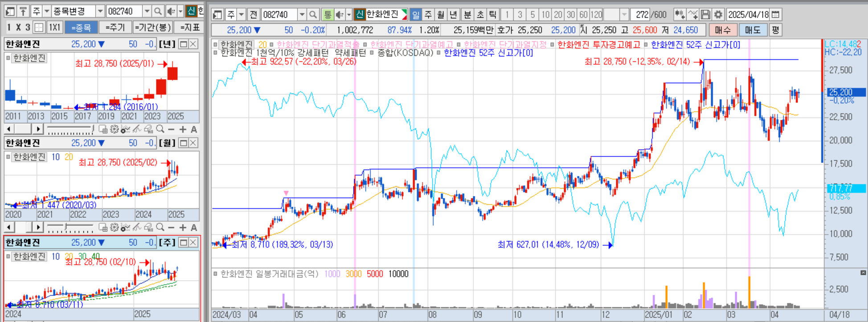Switch to the =지표 tab
This screenshot has width=868, height=322.
coord(190,28)
